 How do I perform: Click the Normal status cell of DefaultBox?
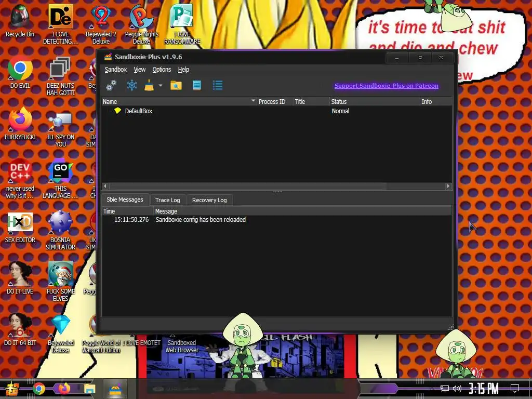340,111
